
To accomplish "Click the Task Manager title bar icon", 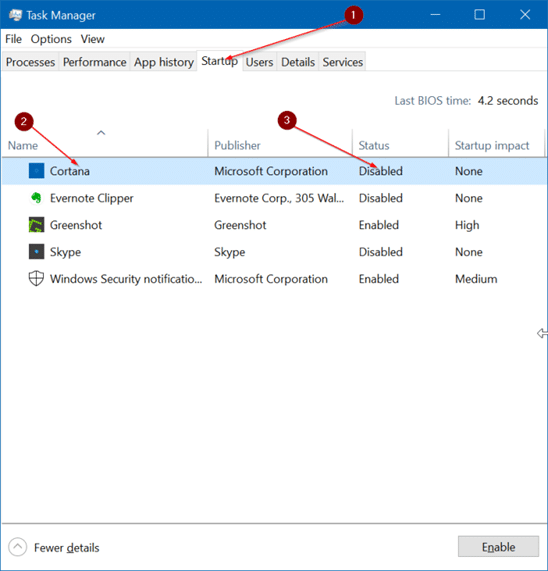I will [x=15, y=15].
